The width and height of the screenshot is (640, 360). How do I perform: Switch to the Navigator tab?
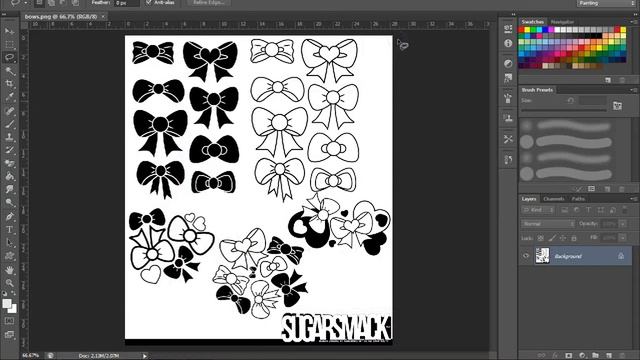click(562, 22)
